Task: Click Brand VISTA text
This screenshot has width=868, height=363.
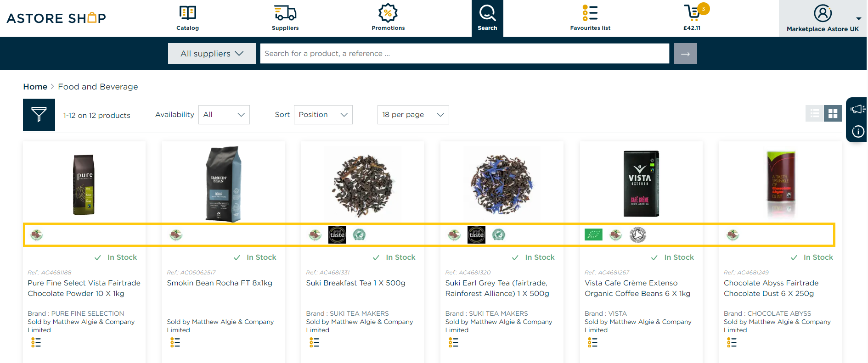Action: [606, 313]
